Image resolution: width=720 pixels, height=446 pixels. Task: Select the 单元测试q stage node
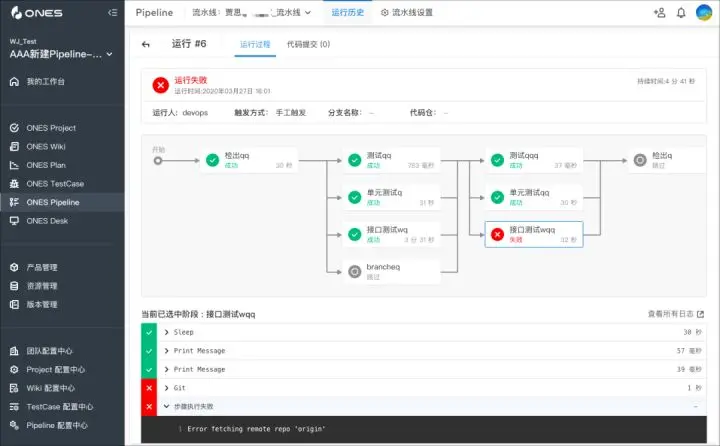[x=391, y=198]
